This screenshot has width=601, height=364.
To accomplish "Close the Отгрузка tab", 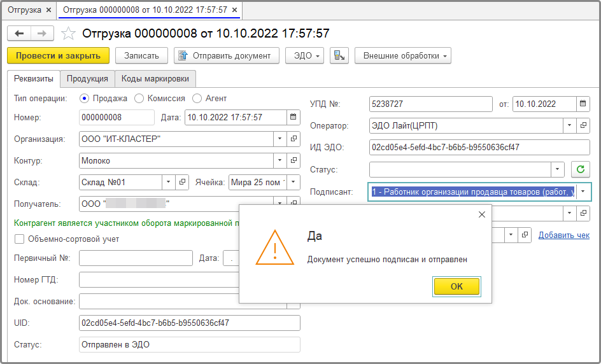I will click(x=48, y=10).
